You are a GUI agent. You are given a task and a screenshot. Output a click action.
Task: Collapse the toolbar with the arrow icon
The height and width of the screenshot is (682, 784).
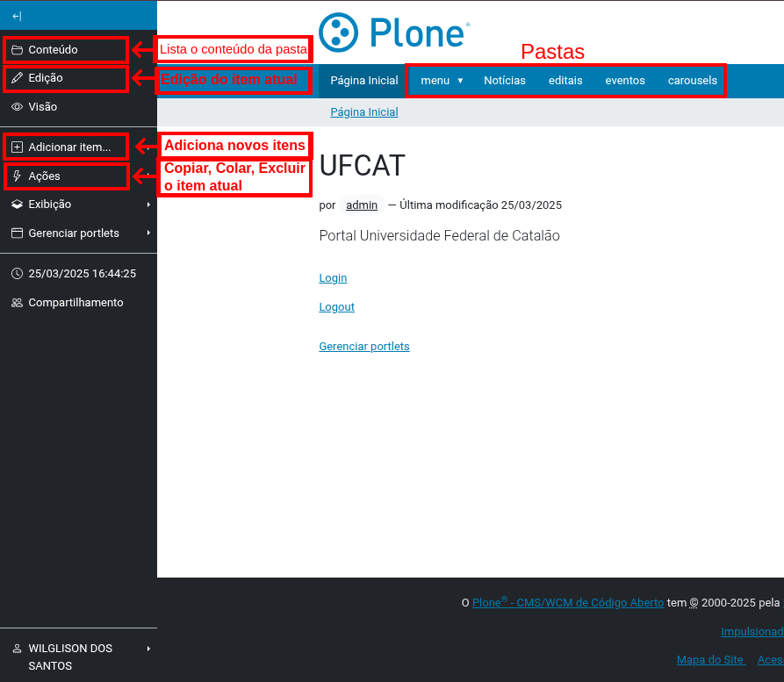pos(17,16)
